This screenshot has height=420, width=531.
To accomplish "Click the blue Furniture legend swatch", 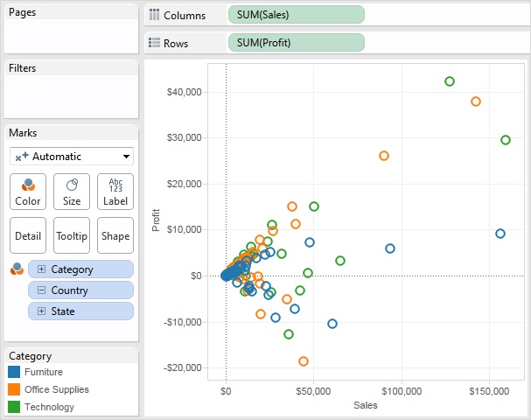I will point(15,372).
